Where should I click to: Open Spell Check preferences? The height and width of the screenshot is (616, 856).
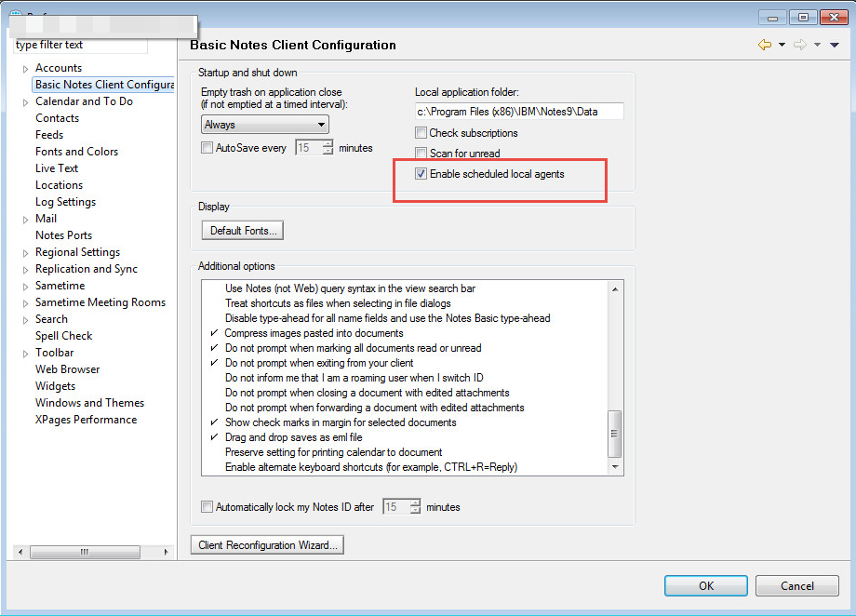coord(64,336)
